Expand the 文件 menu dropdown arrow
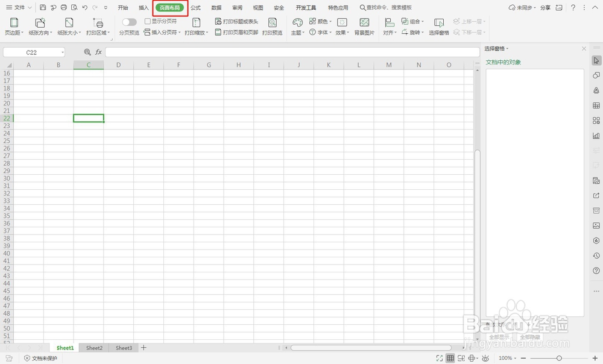This screenshot has height=364, width=603. [30, 7]
